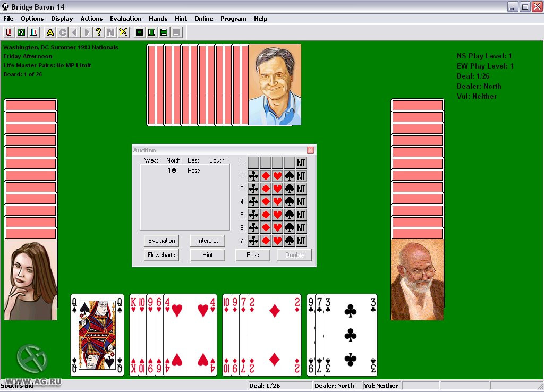This screenshot has width=544, height=392.
Task: Bid 7 NT in the bidding grid
Action: [301, 241]
